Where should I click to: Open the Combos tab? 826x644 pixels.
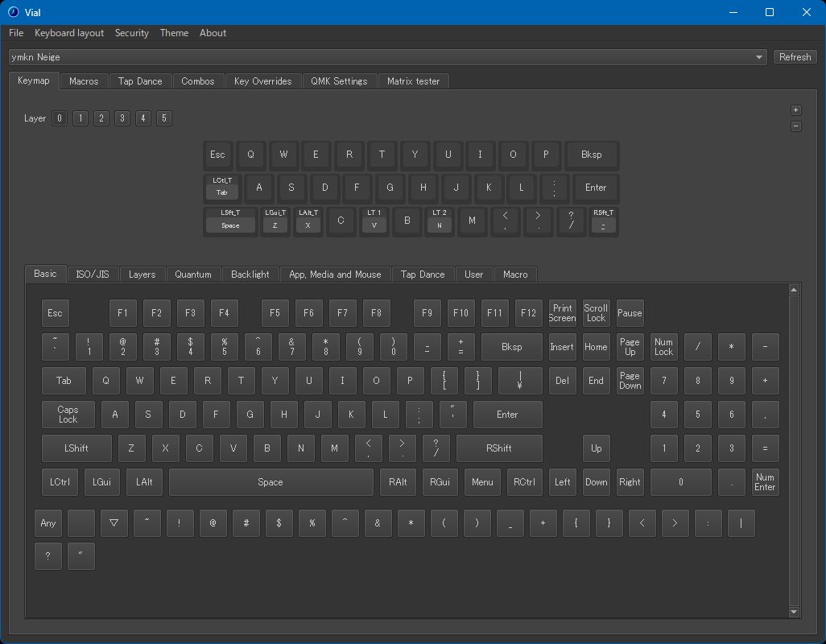197,81
